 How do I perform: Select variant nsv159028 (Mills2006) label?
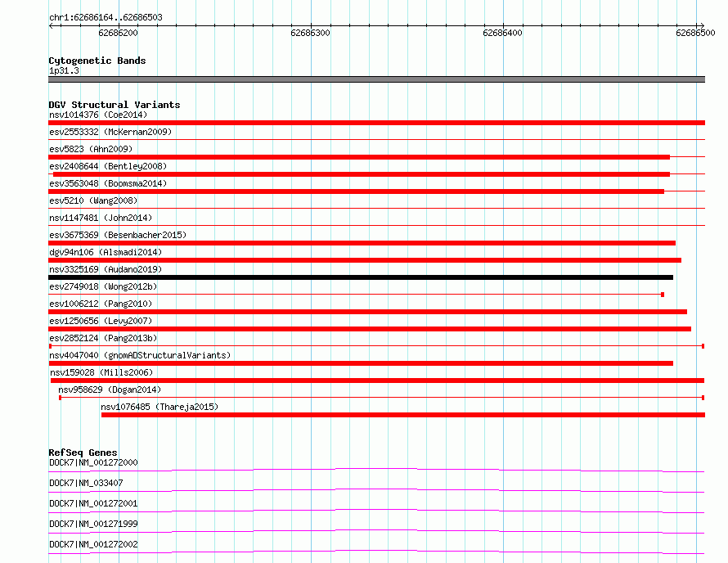point(101,372)
